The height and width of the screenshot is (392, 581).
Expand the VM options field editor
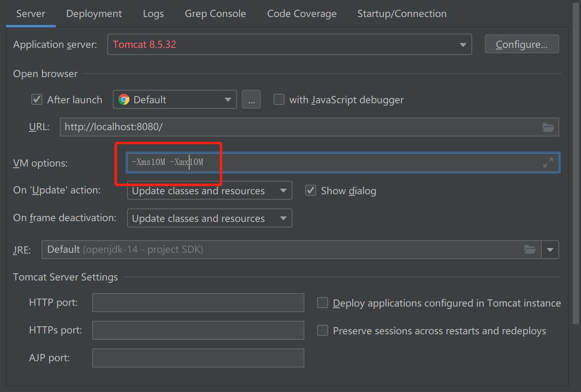point(548,163)
